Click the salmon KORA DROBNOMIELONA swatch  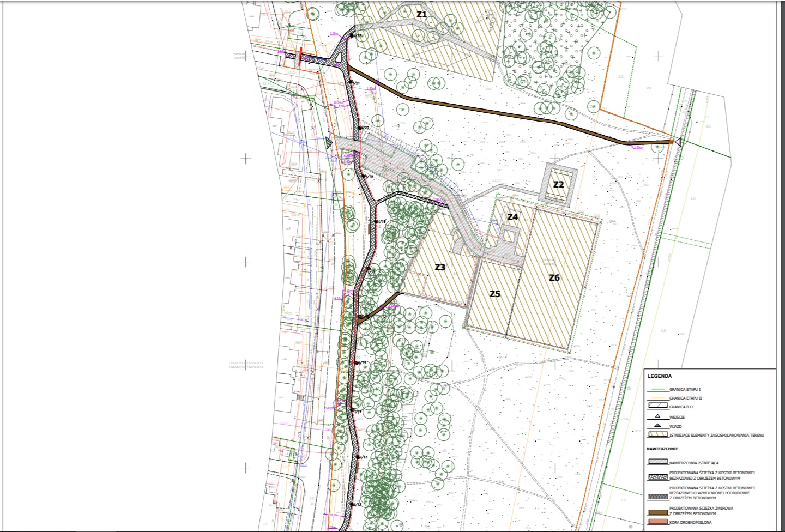tap(657, 522)
